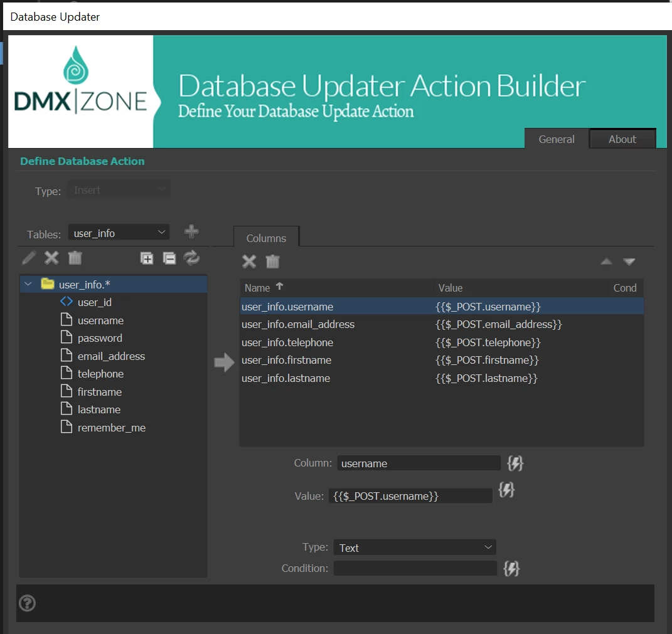Click the user_info folder icon
Image resolution: width=672 pixels, height=634 pixels.
point(48,283)
